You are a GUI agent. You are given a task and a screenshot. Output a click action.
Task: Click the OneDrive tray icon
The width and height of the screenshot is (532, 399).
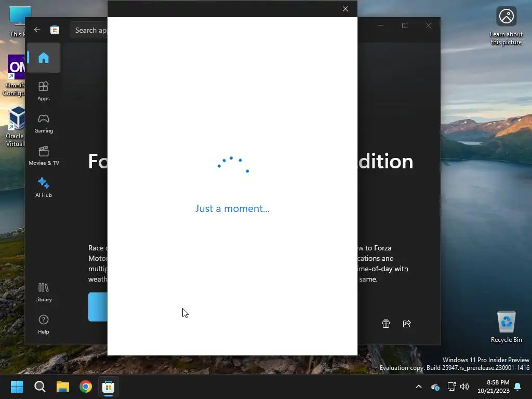(x=435, y=387)
